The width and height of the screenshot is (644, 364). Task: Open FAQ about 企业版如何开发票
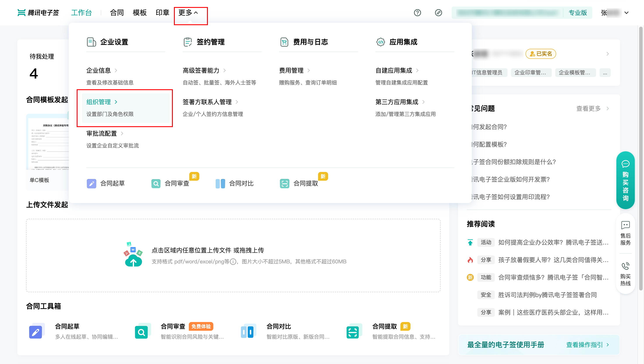(x=511, y=180)
